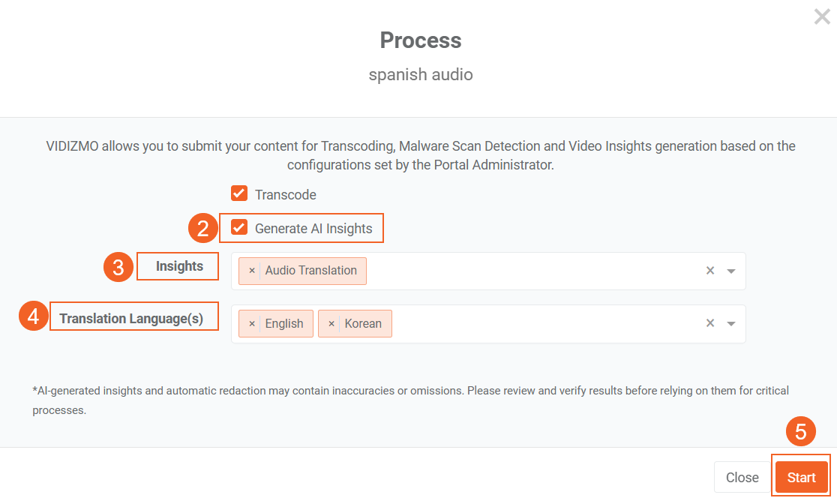
Task: Open the Translation Languages dropdown arrow
Action: click(x=731, y=324)
